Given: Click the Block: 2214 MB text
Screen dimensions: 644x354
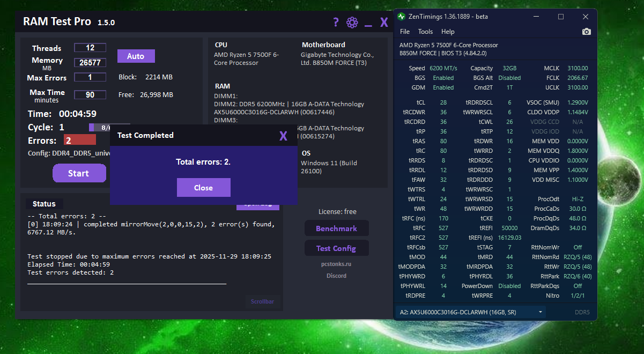Looking at the screenshot, I should coord(145,77).
